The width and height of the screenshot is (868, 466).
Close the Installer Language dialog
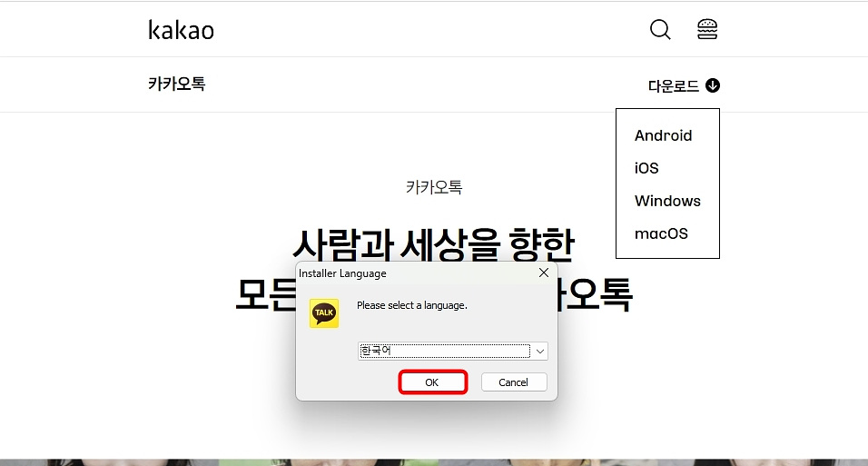tap(544, 273)
